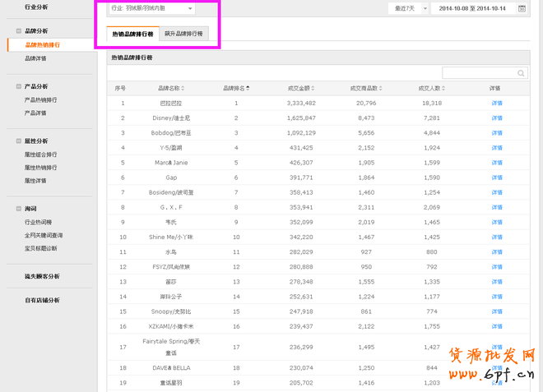Collapse the 属性分析 sidebar section

pyautogui.click(x=18, y=141)
